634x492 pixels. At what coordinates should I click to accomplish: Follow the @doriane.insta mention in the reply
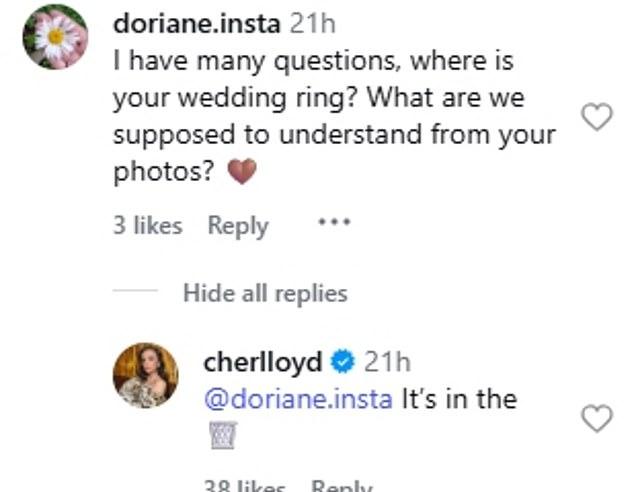click(298, 399)
